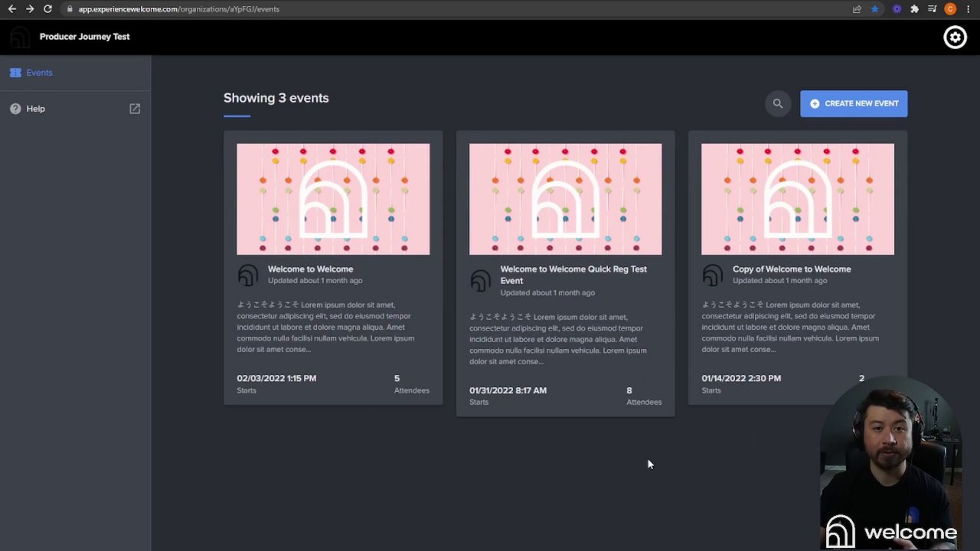The height and width of the screenshot is (551, 980).
Task: Open the Chrome three-dot menu
Action: coord(969,9)
